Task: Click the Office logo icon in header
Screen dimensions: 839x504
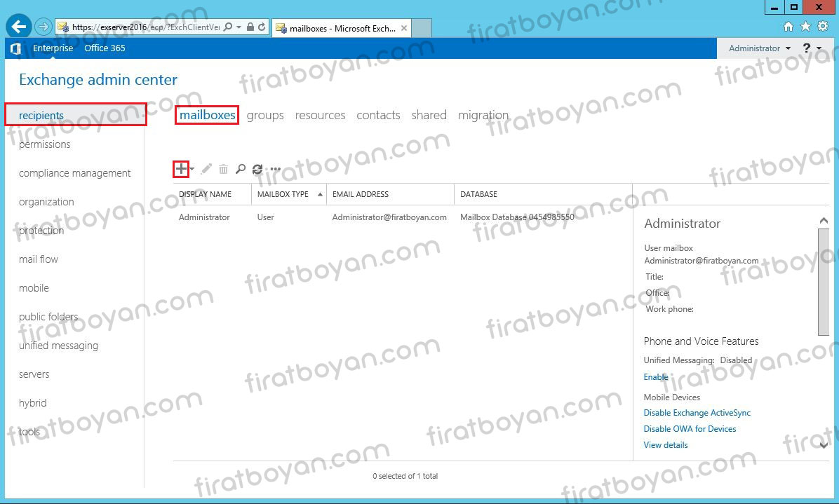Action: pos(15,48)
